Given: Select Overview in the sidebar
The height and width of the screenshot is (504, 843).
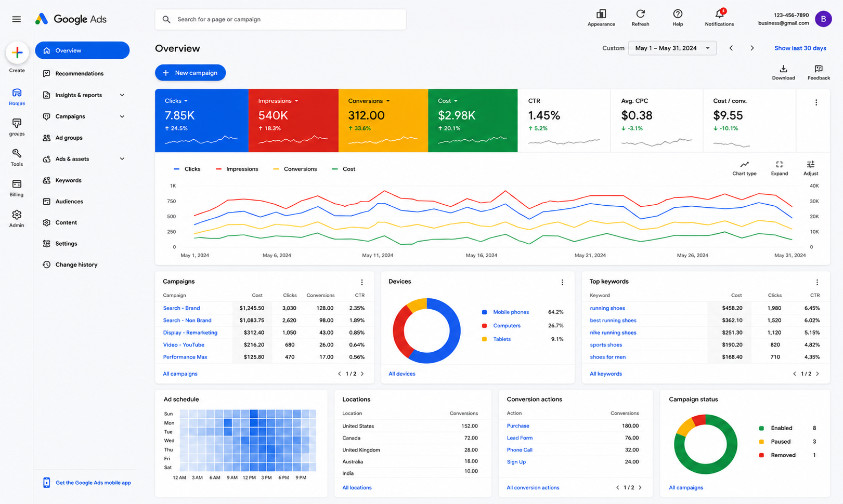Looking at the screenshot, I should (82, 50).
